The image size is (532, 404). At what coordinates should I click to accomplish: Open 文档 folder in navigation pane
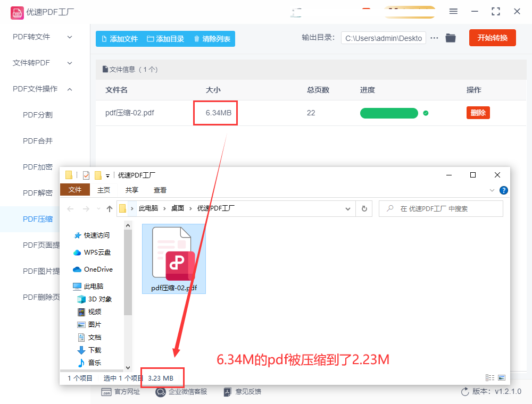point(89,337)
